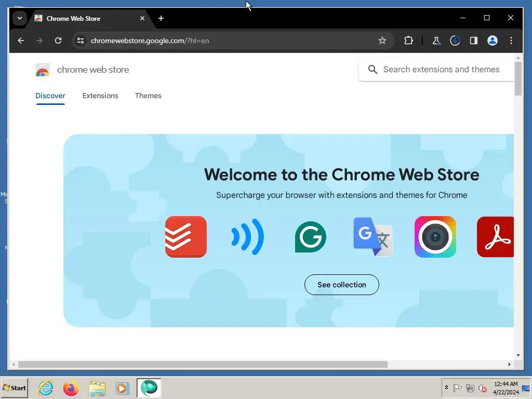Screen dimensions: 532x399
Task: Open the profile avatar icon
Action: pyautogui.click(x=493, y=41)
